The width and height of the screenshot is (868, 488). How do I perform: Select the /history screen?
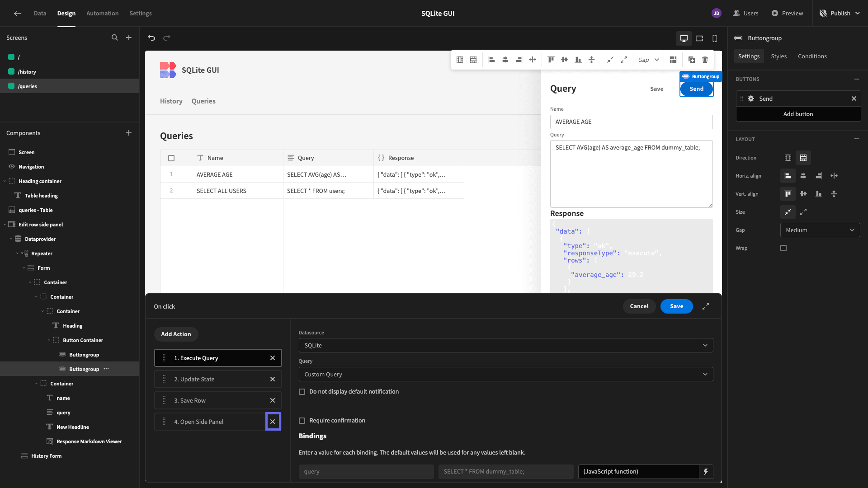click(x=70, y=71)
